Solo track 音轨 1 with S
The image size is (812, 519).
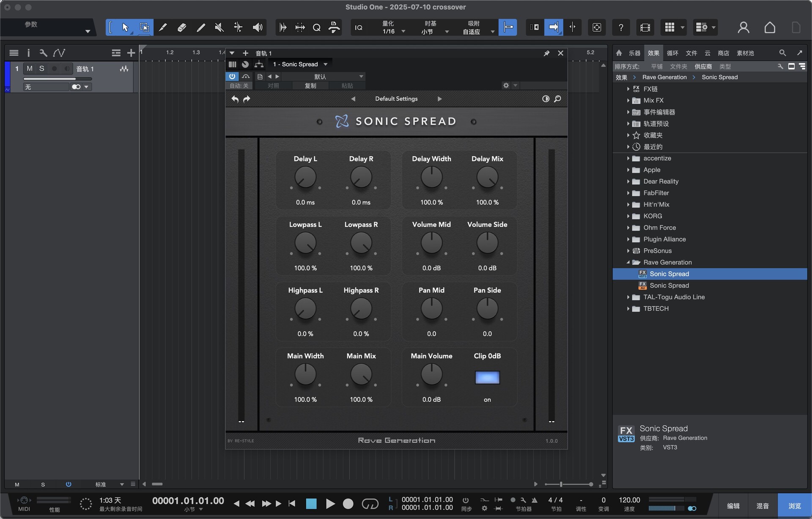click(x=41, y=69)
